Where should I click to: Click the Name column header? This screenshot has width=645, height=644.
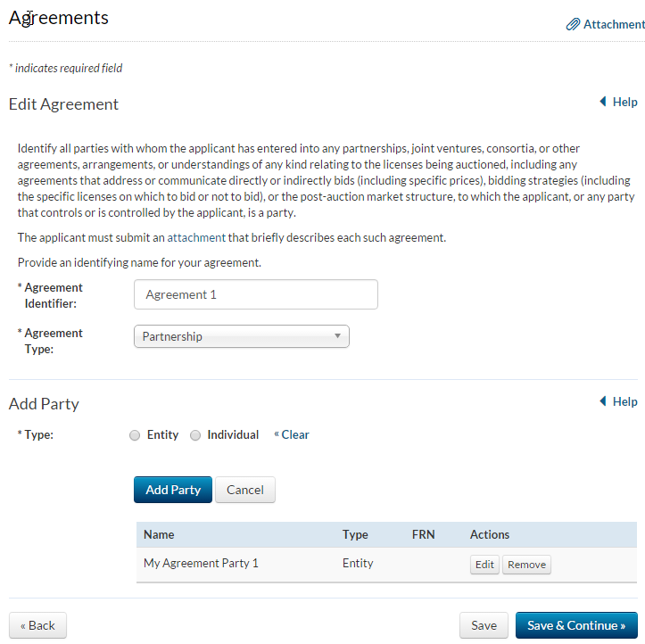(159, 535)
